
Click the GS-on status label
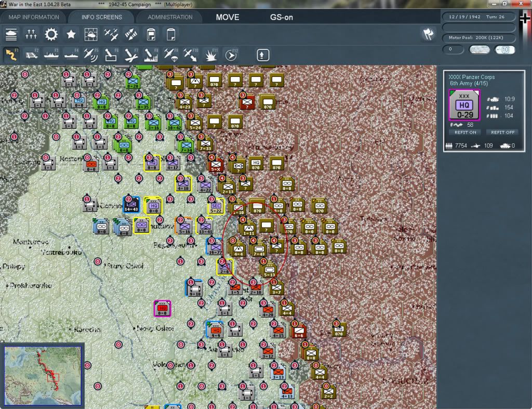click(x=281, y=17)
